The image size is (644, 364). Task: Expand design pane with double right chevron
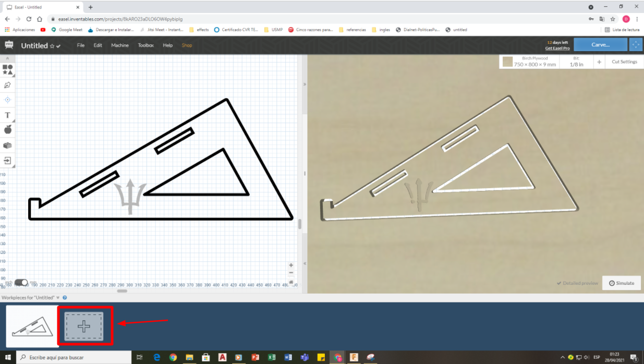coord(305,84)
